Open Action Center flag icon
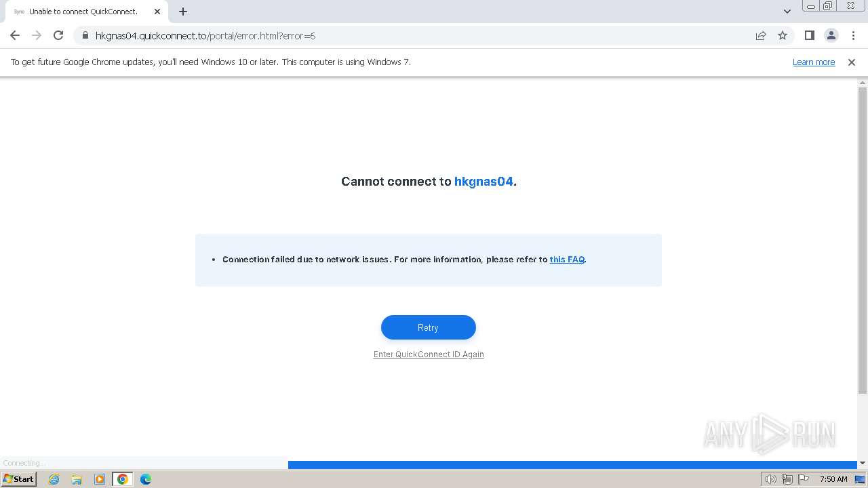Viewport: 868px width, 488px height. coord(804,479)
